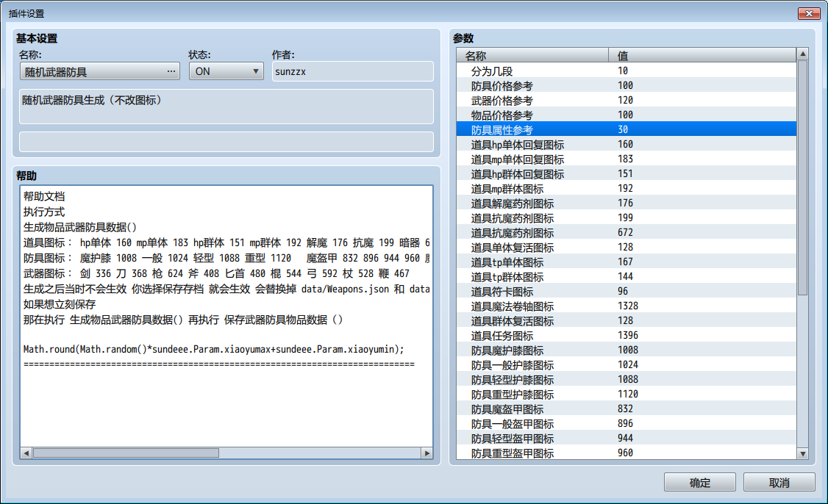
Task: Click the help box's horizontal scrollbar thumb
Action: pos(126,453)
